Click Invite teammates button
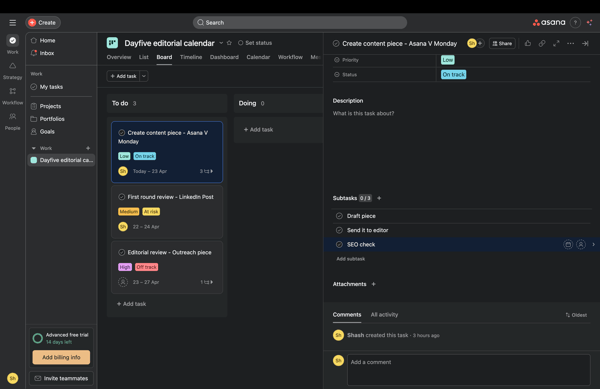 pos(61,378)
